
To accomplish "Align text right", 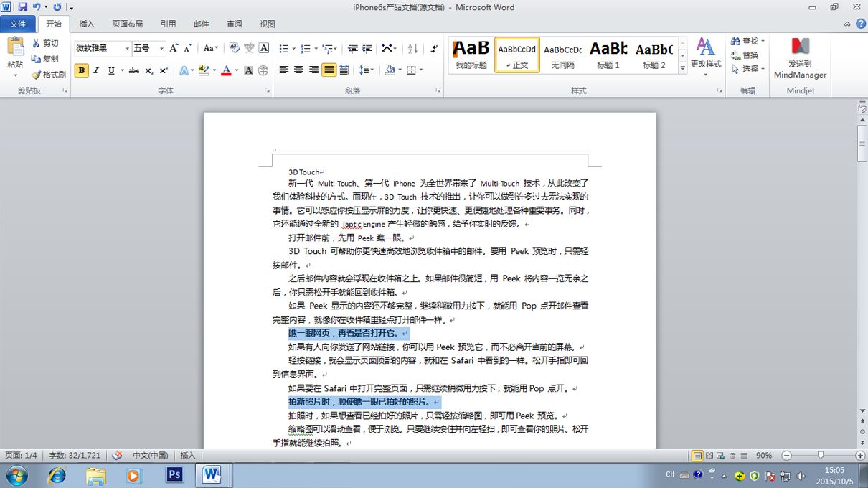I will coord(313,70).
